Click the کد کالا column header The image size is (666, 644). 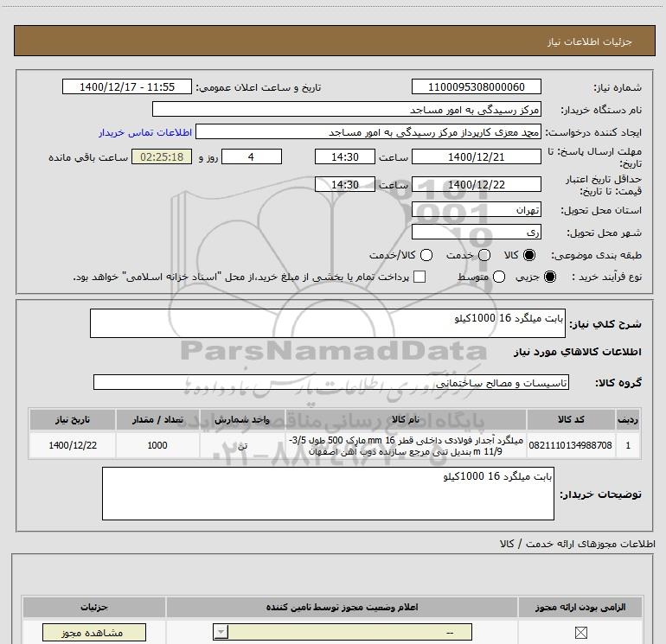pos(571,419)
